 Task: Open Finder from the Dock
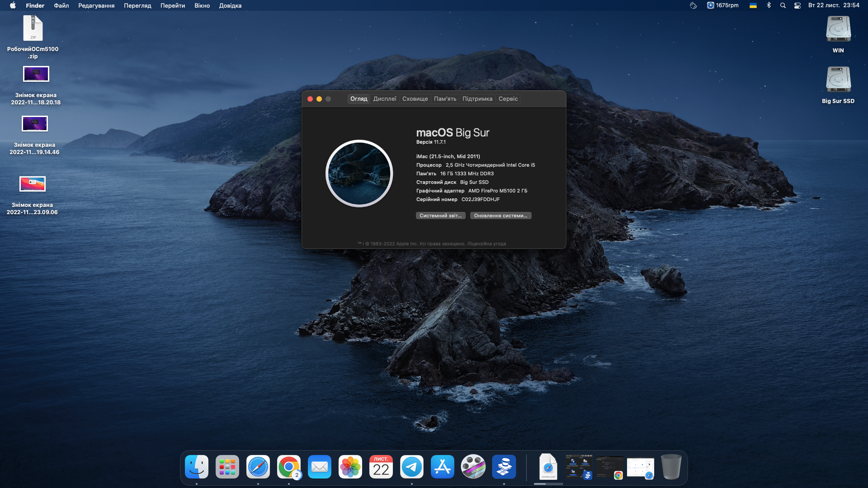click(x=197, y=467)
